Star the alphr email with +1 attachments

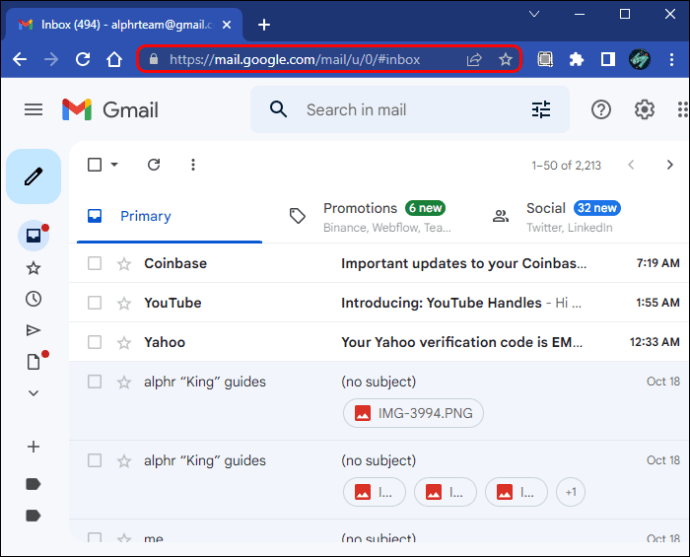[x=124, y=461]
